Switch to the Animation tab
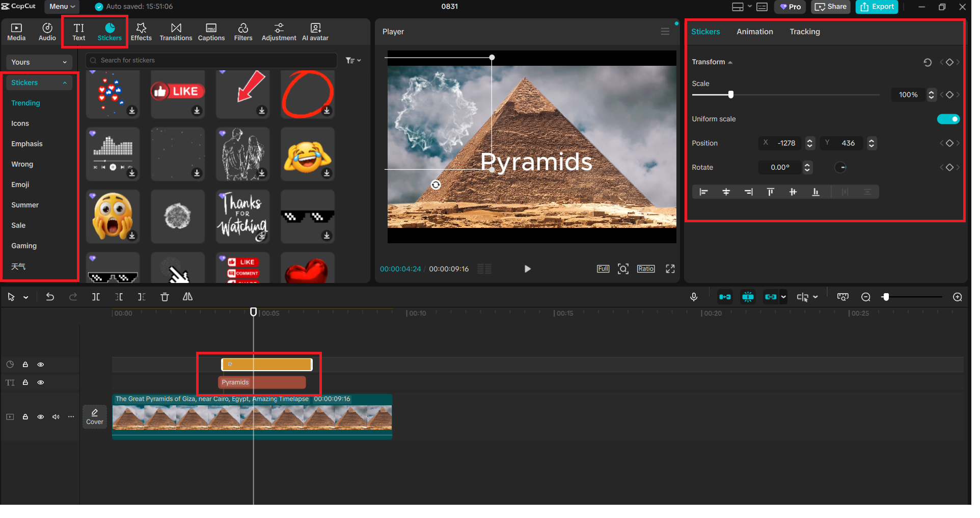 click(x=754, y=32)
